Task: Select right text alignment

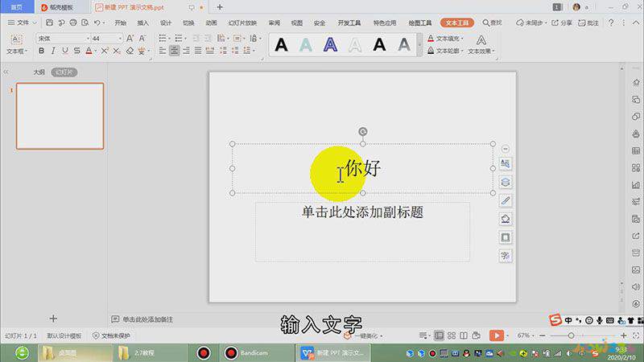Action: click(186, 51)
